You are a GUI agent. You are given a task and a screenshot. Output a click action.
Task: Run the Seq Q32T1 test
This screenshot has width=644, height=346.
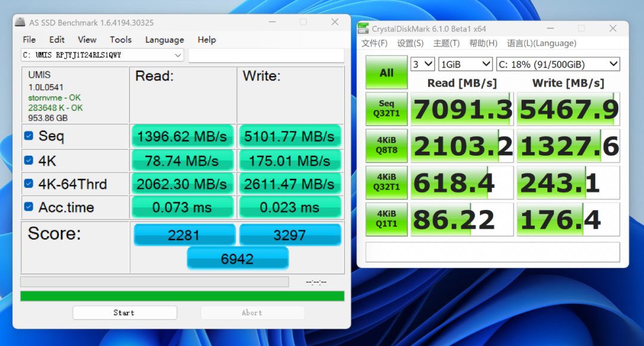[x=386, y=109]
